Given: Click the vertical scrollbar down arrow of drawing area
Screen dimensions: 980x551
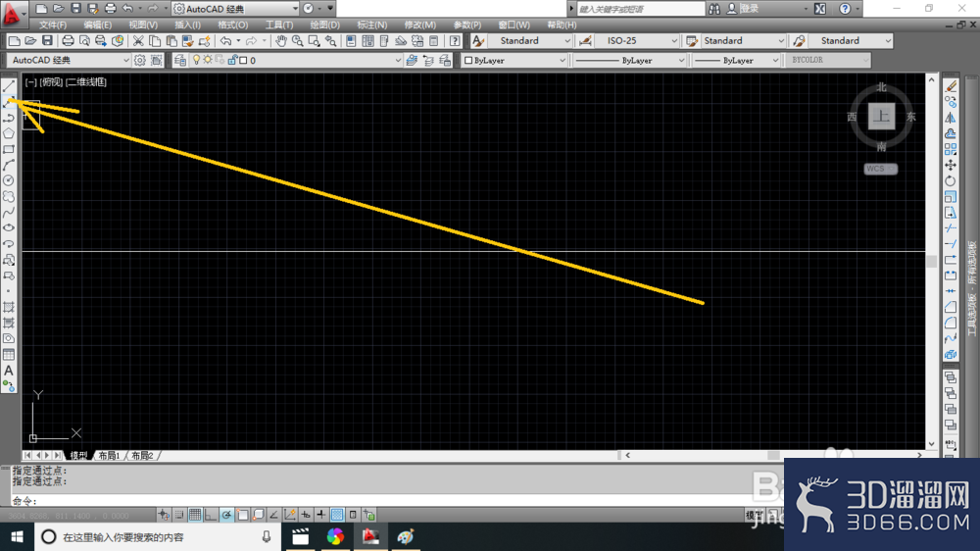Looking at the screenshot, I should (931, 444).
